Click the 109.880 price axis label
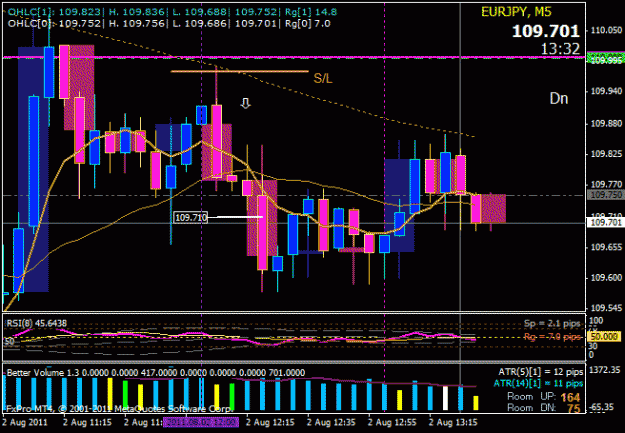625x433 pixels. [x=605, y=124]
